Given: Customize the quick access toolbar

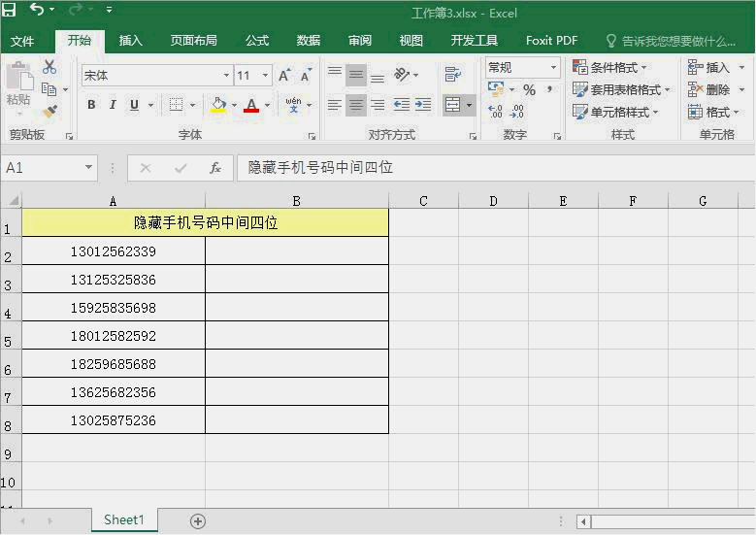Looking at the screenshot, I should pos(110,10).
